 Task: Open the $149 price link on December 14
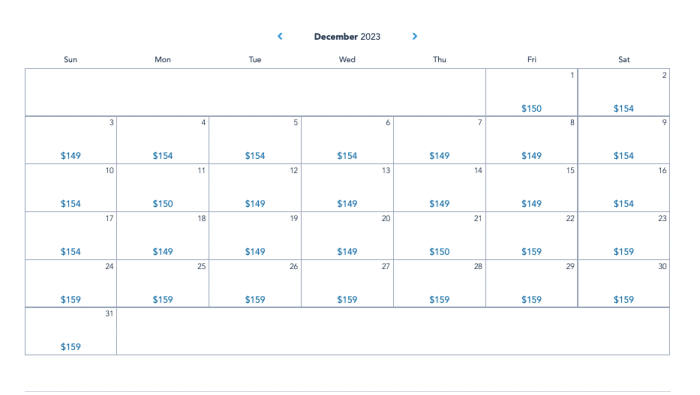pyautogui.click(x=439, y=204)
